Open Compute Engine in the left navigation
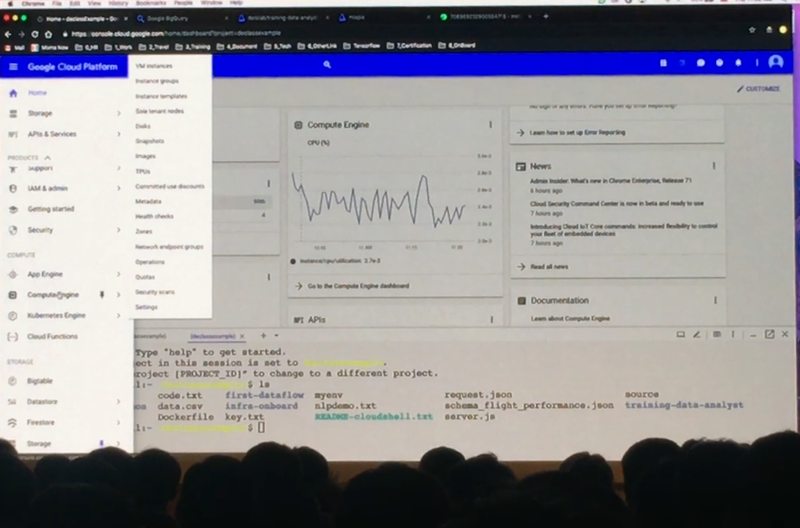Viewport: 800px width, 528px height. coord(53,295)
